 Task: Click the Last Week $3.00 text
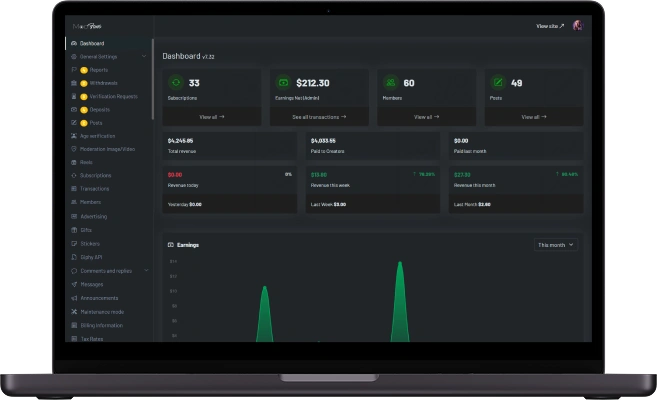click(328, 204)
